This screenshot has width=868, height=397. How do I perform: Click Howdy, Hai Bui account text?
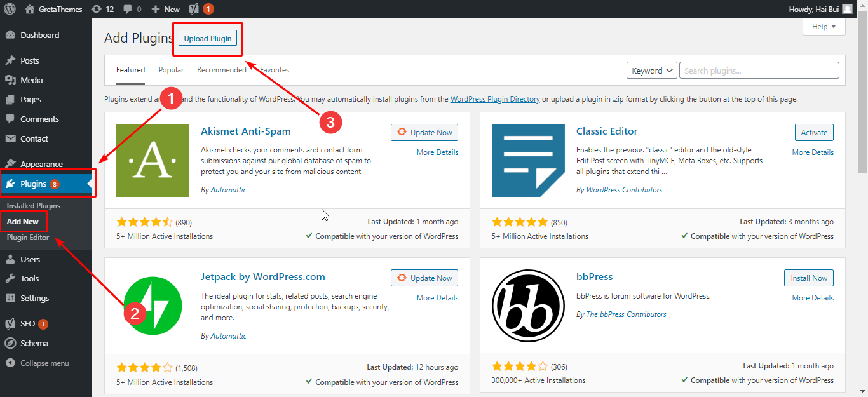pyautogui.click(x=814, y=9)
